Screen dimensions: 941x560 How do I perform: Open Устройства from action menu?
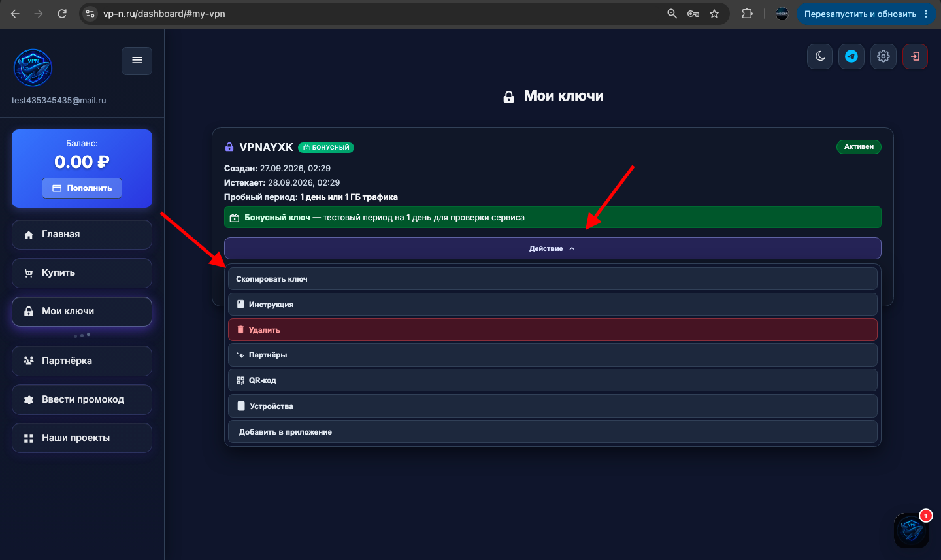pyautogui.click(x=552, y=406)
